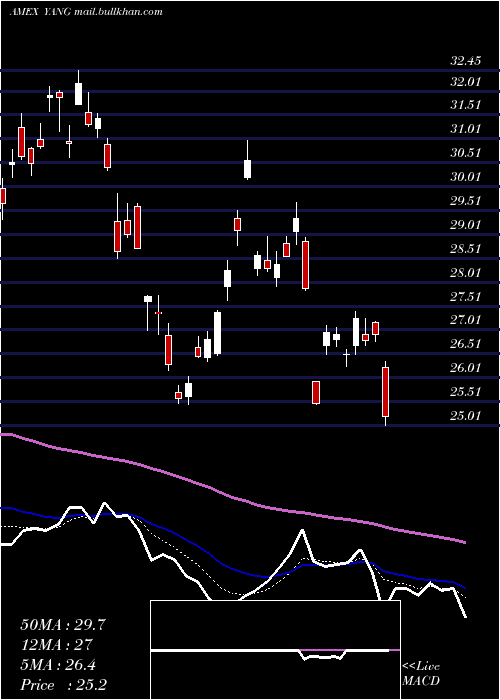Click the 30.01 price level label
This screenshot has height=700, width=500.
tap(466, 177)
